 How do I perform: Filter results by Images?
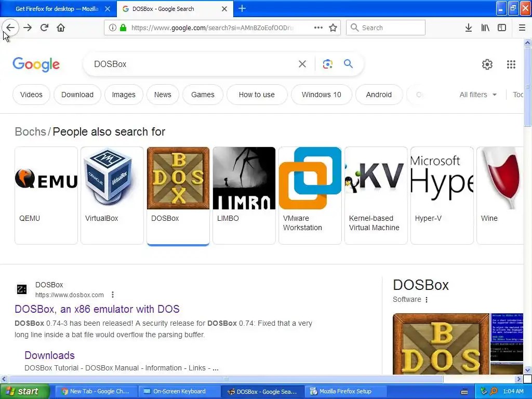(124, 95)
